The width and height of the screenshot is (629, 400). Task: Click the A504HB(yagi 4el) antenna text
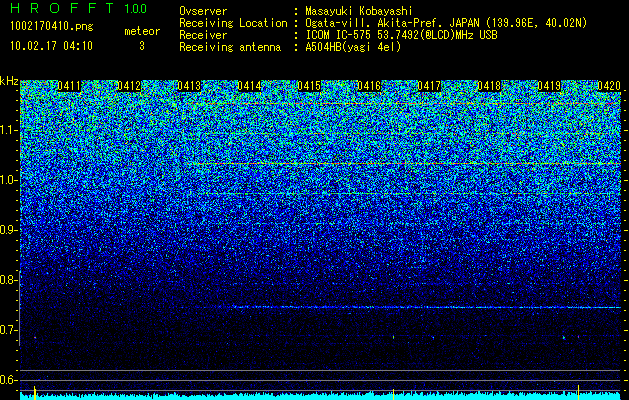[353, 47]
